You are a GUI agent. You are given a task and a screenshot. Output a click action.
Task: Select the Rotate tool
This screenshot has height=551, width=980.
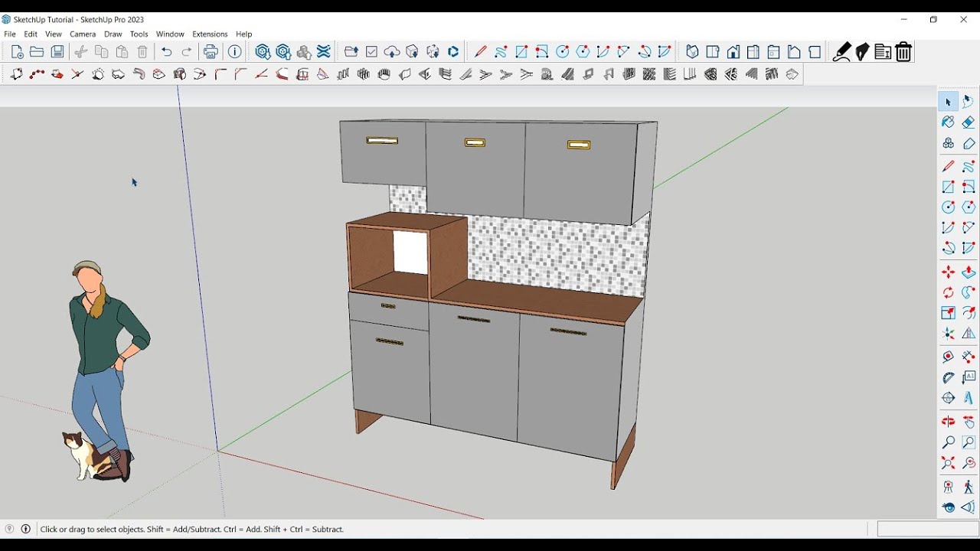(948, 292)
